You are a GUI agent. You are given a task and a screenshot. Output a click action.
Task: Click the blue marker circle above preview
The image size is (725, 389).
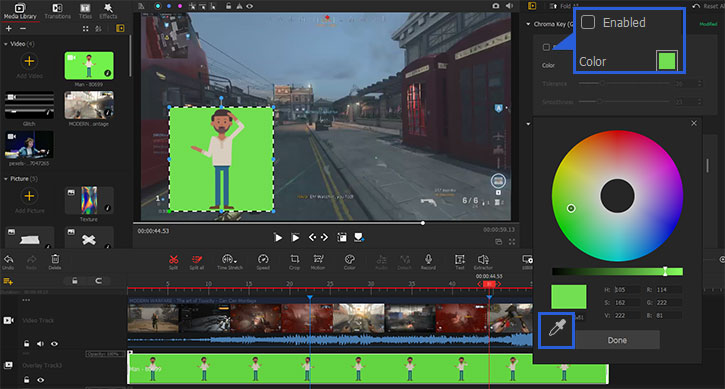[169, 6]
